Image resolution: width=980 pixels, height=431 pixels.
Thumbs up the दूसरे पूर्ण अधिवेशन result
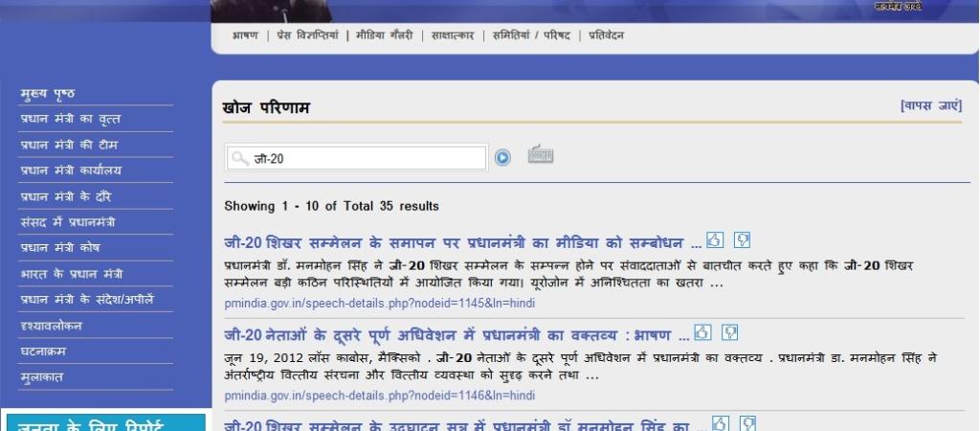coord(702,332)
